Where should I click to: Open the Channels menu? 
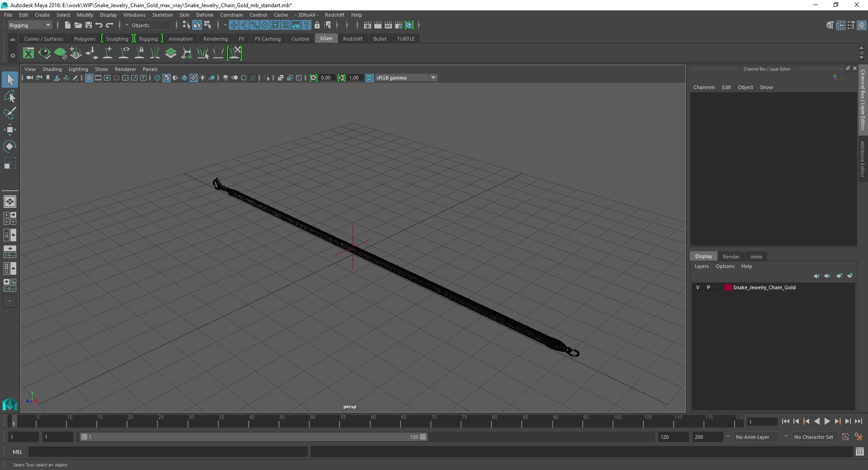704,87
